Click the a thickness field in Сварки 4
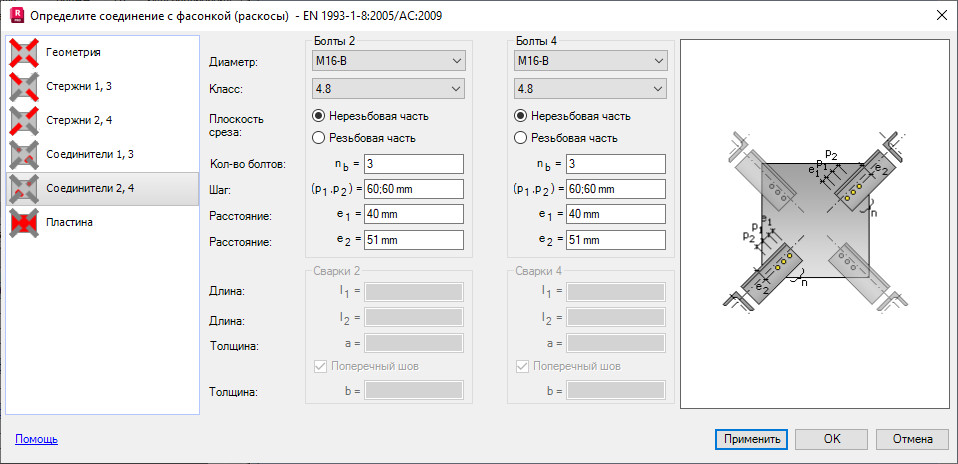The image size is (958, 464). pyautogui.click(x=616, y=343)
